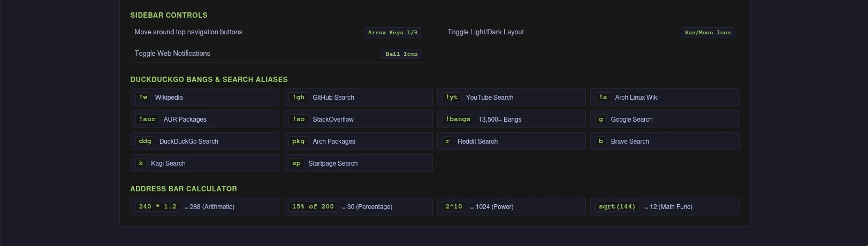Image resolution: width=868 pixels, height=246 pixels.
Task: Click the '!bangs' 13,500+ Bangs card
Action: 511,119
